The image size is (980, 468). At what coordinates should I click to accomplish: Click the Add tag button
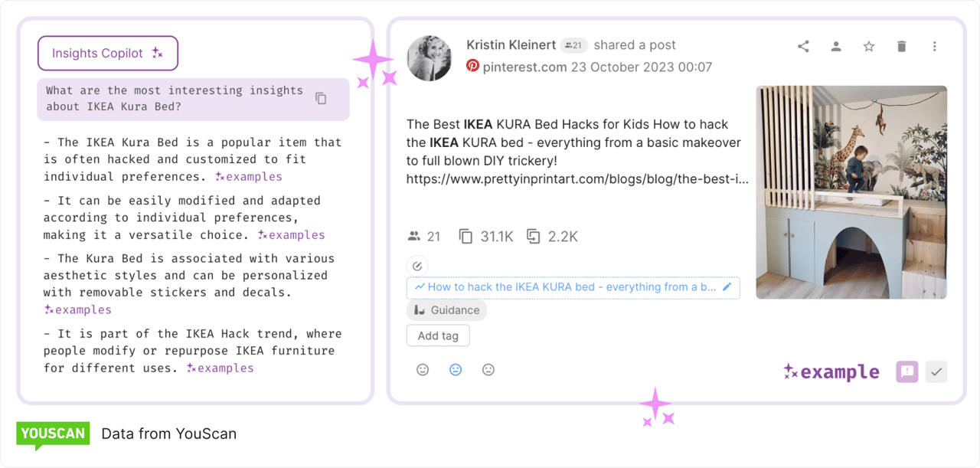(x=437, y=335)
